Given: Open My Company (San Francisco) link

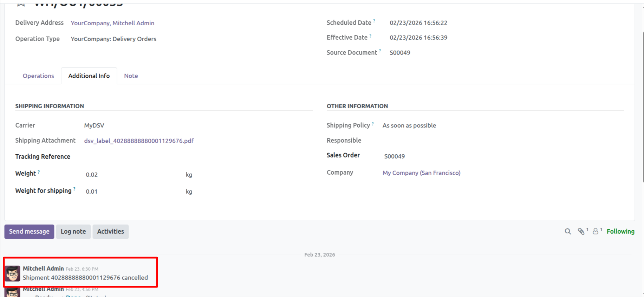Looking at the screenshot, I should (421, 173).
